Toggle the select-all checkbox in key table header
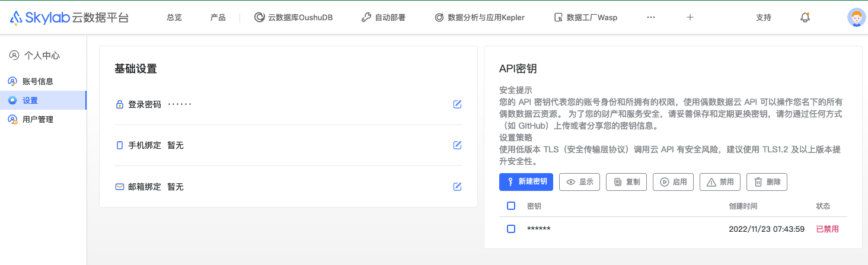 (511, 206)
